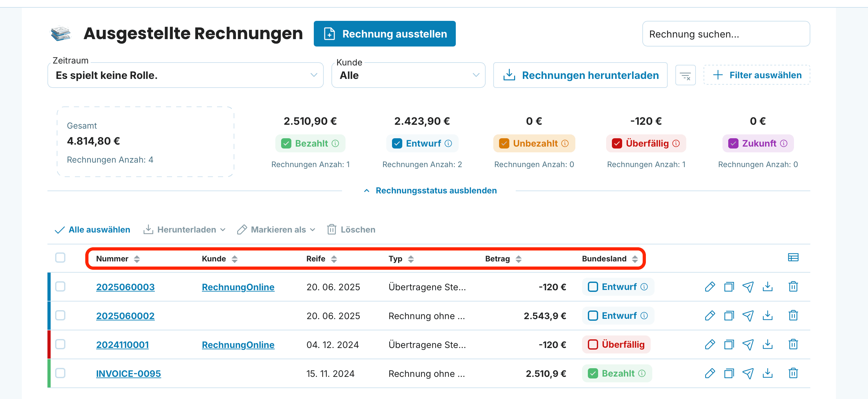Select the row checkbox for INVOICE-0095
Viewport: 868px width, 399px height.
(x=60, y=373)
